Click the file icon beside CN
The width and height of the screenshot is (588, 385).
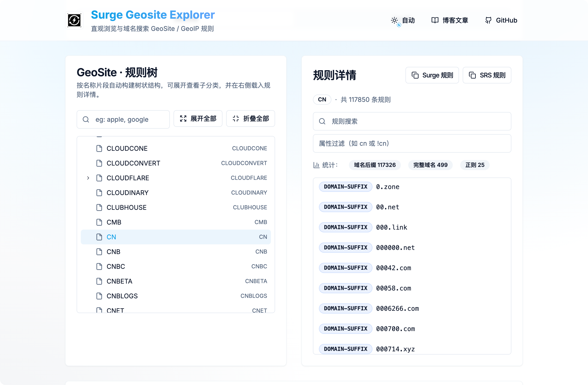(x=99, y=237)
